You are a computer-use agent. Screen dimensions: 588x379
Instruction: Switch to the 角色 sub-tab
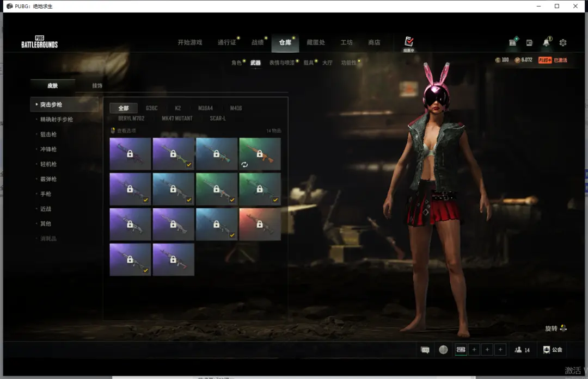click(x=236, y=63)
